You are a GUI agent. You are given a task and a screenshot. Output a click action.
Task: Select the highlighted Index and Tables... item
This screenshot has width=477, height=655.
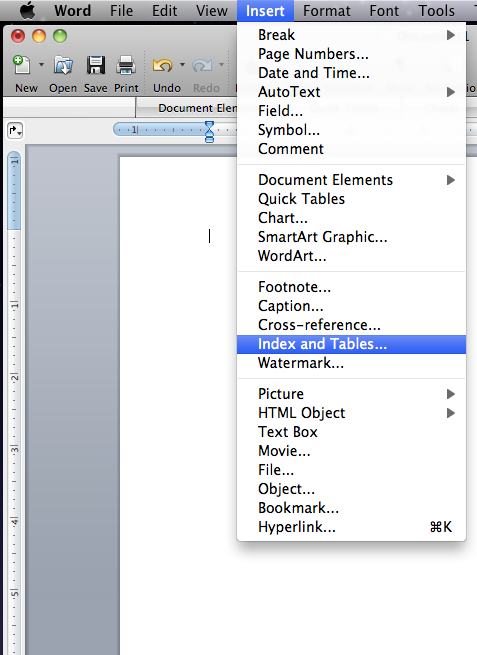351,344
